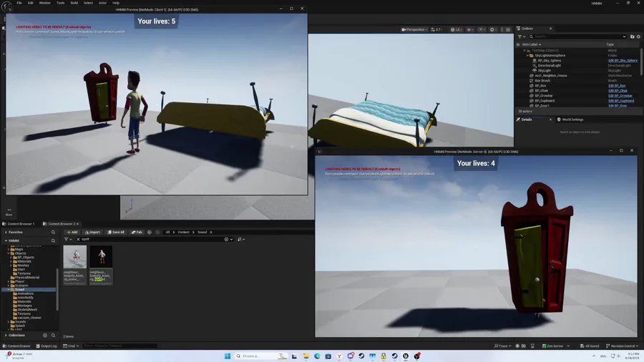The height and width of the screenshot is (362, 644).
Task: Expand the Scenario folder
Action: click(x=8, y=285)
